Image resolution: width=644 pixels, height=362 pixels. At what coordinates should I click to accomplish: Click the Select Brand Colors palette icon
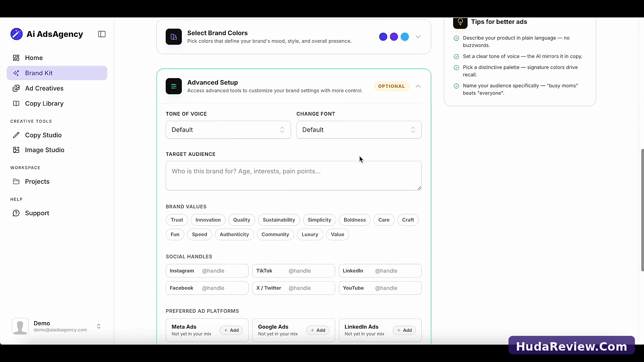(x=174, y=37)
